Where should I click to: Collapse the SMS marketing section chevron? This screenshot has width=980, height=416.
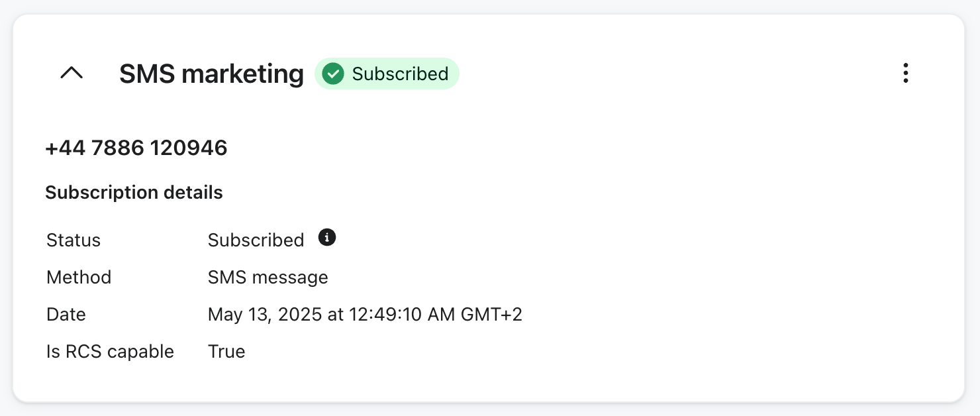click(x=72, y=74)
